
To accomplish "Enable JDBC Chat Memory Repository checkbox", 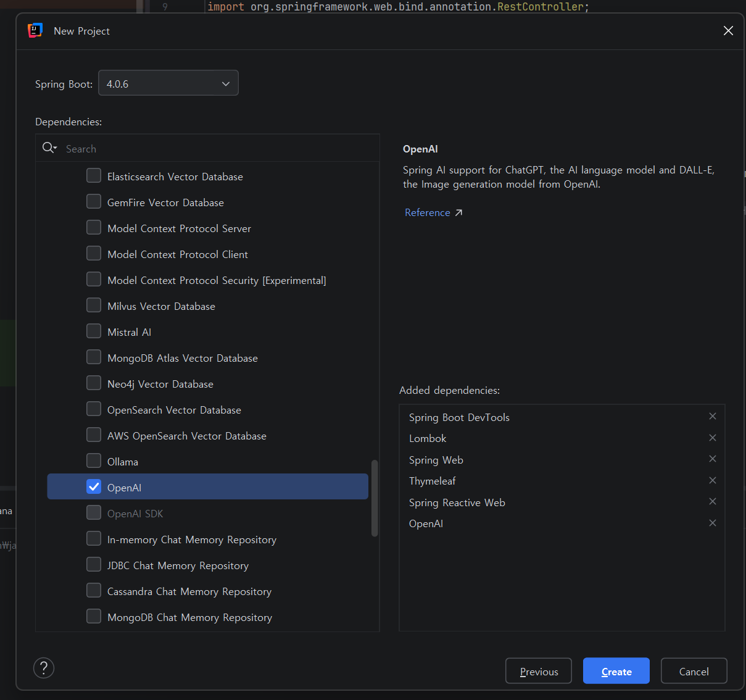I will pos(94,565).
